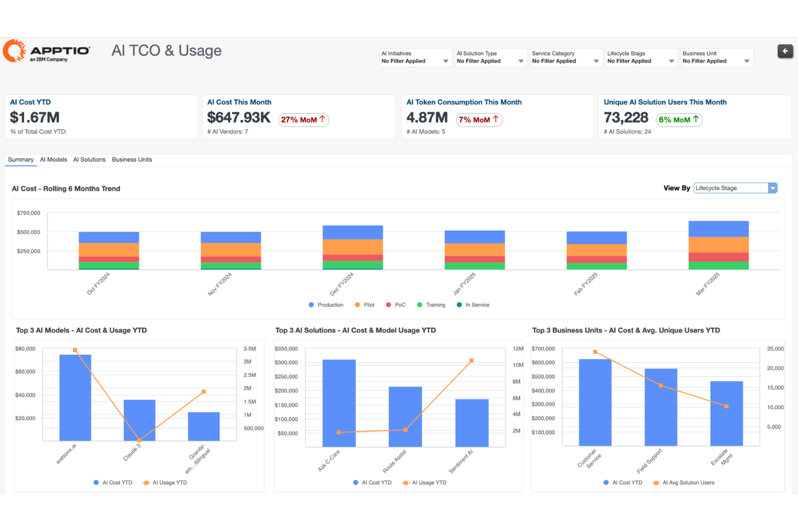Screen dimensions: 798x532
Task: Click the Feb FY2025 axis label
Action: (x=586, y=284)
